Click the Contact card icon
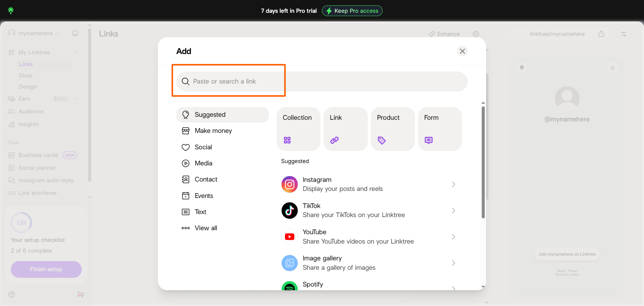The image size is (644, 306). click(186, 180)
